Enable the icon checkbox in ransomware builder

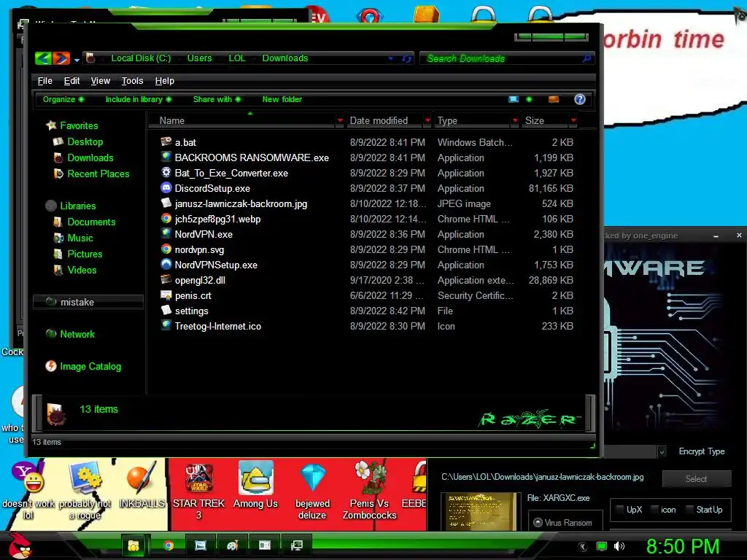click(654, 510)
